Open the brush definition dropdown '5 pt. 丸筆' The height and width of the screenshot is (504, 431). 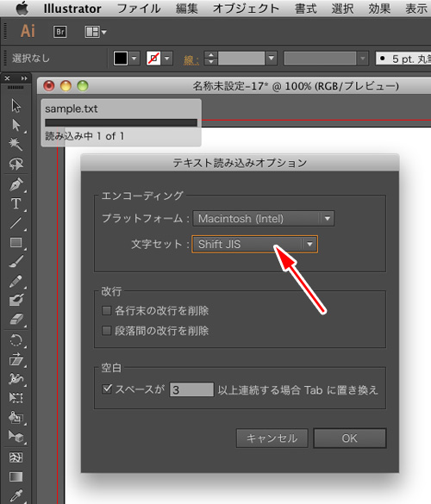(x=403, y=59)
